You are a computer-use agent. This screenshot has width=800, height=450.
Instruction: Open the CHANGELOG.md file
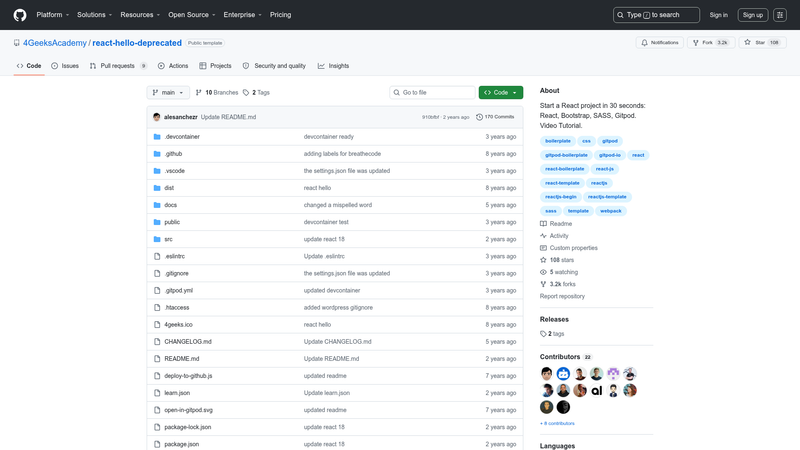click(x=188, y=342)
